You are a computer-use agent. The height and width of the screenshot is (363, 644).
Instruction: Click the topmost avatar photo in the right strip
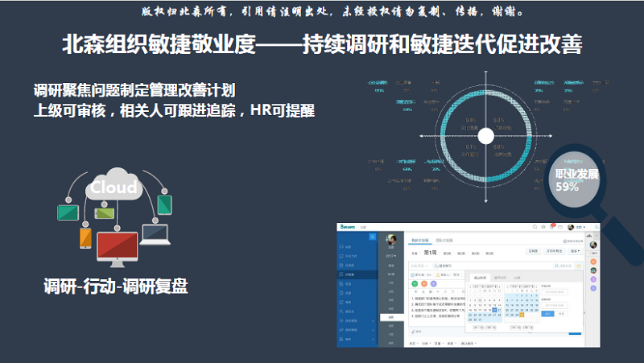pos(593,245)
